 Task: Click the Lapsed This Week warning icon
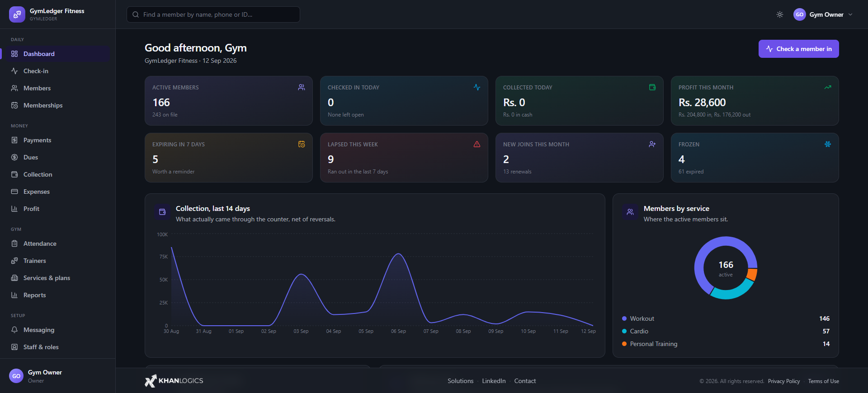coord(477,144)
